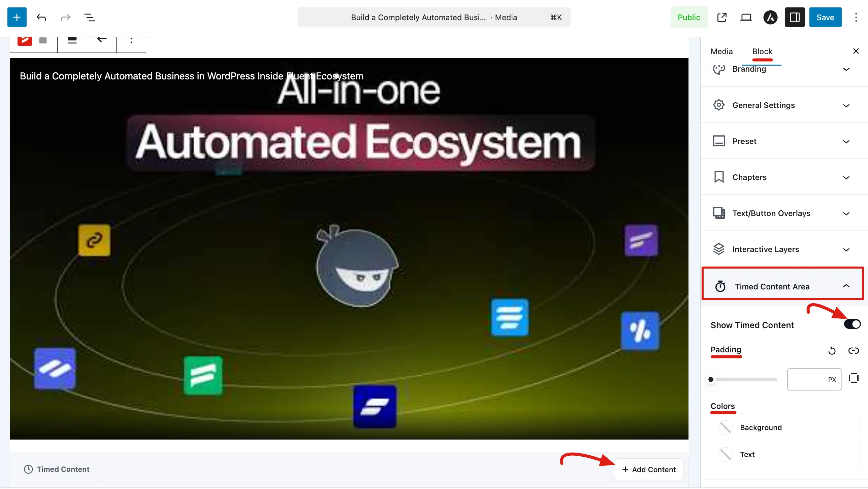868x489 pixels.
Task: Focus the Padding value input field
Action: [x=805, y=380]
